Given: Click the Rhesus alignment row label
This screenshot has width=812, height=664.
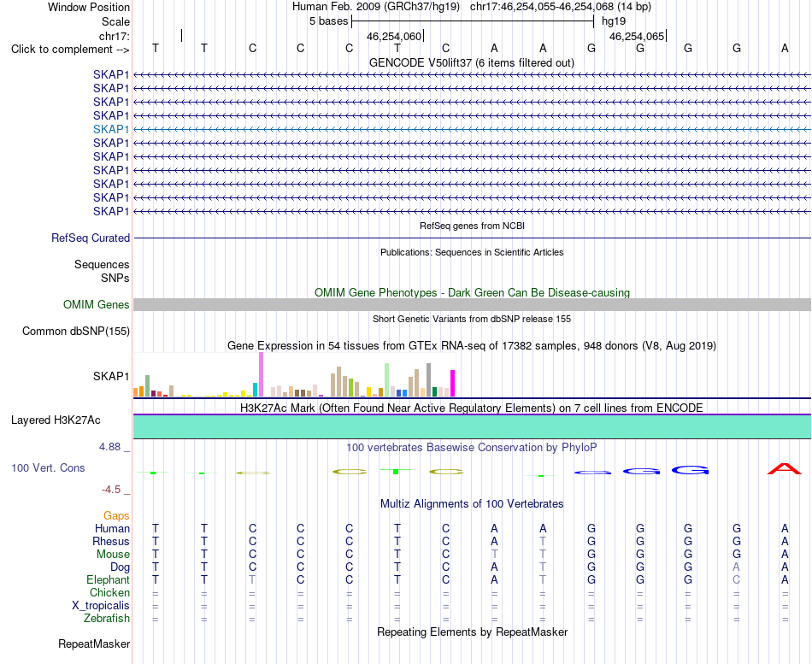Looking at the screenshot, I should coord(111,541).
